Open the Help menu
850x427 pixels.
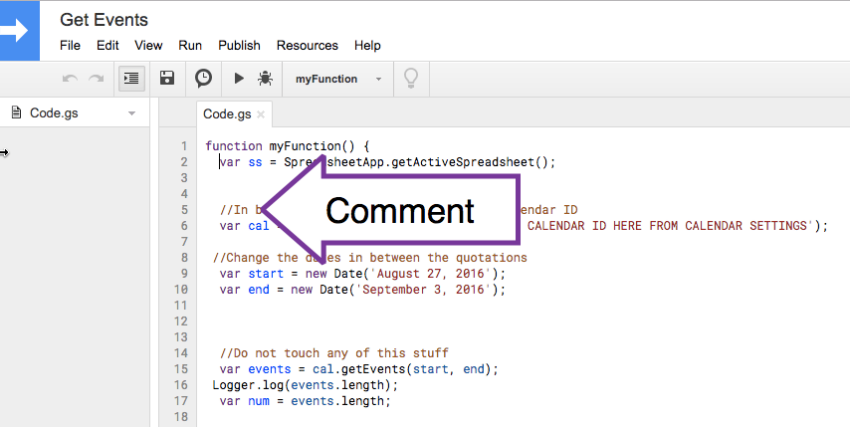pos(367,45)
